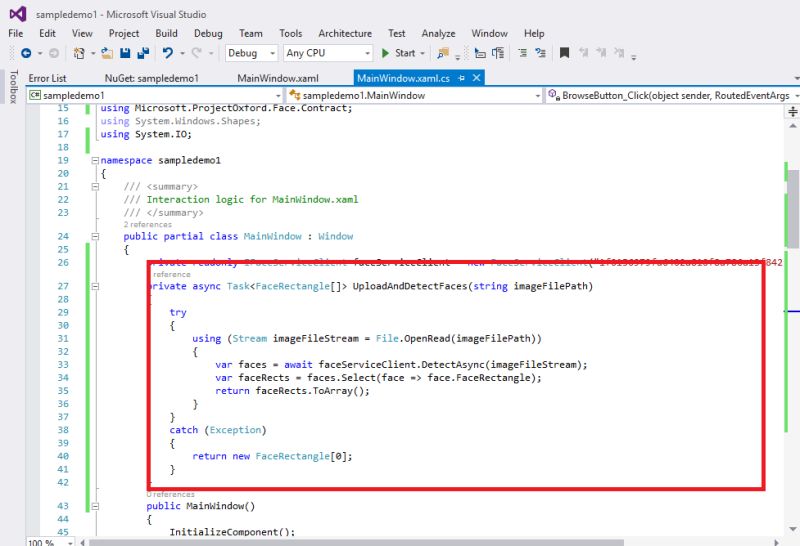This screenshot has height=546, width=800.
Task: Open the Test menu
Action: point(396,33)
